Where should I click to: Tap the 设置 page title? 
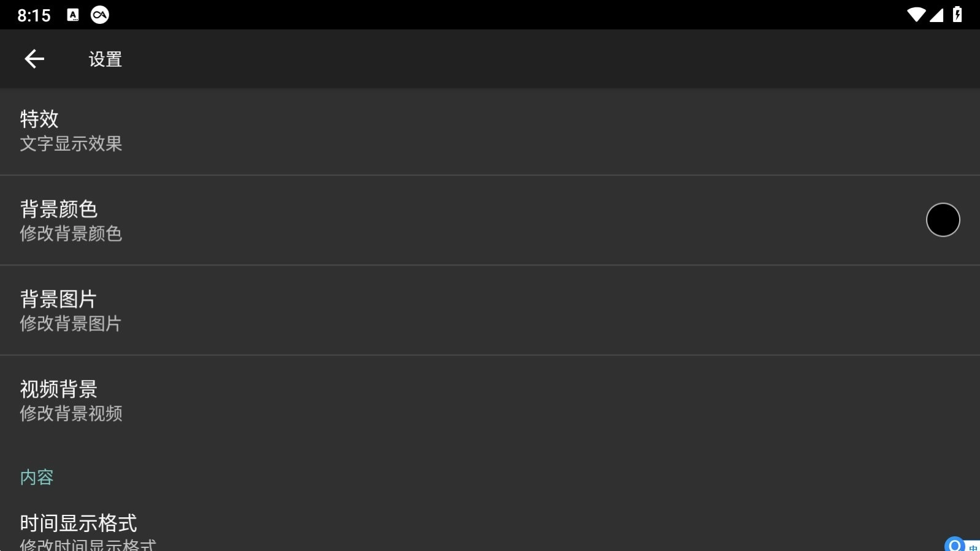pyautogui.click(x=105, y=59)
